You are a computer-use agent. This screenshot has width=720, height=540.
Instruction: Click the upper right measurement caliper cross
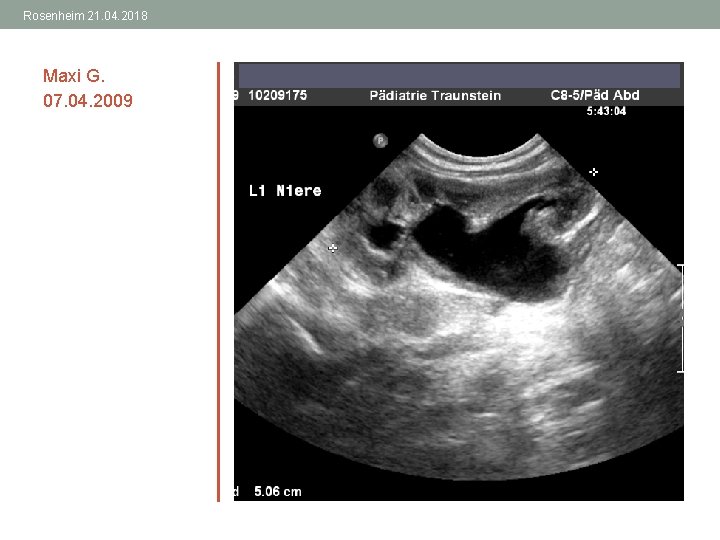593,172
